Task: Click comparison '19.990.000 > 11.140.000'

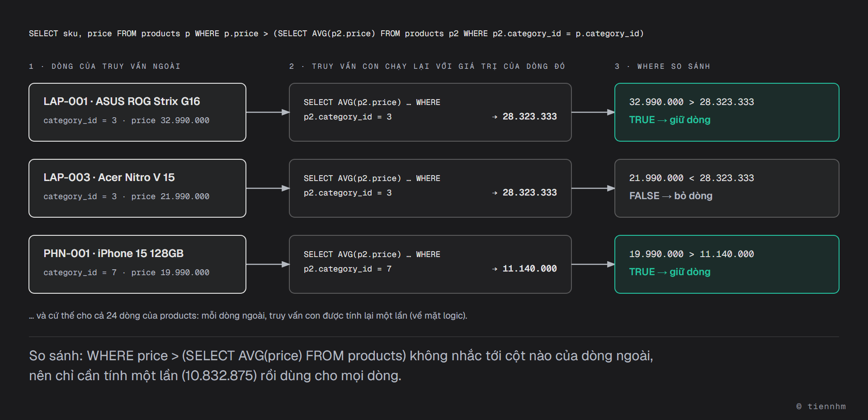Action: pos(692,254)
